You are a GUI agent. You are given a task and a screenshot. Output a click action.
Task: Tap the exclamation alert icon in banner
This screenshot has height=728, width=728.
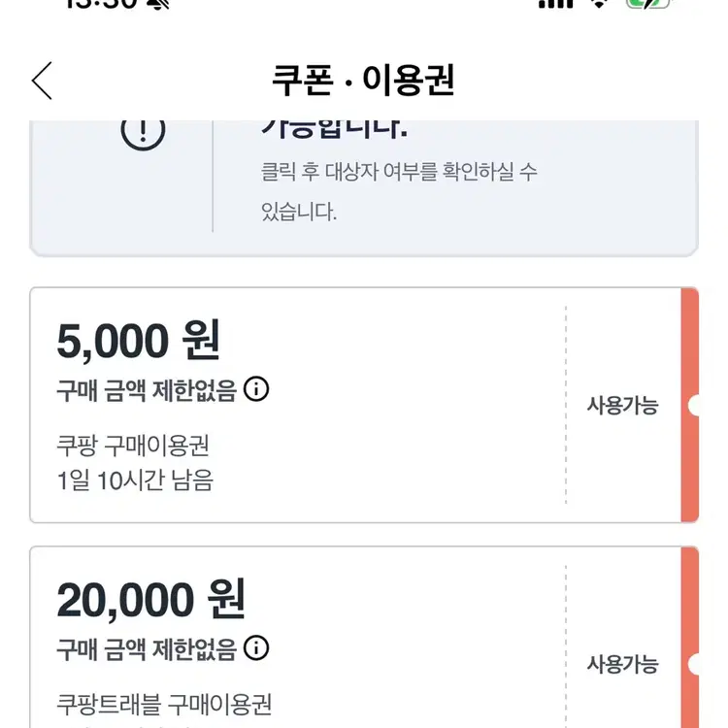pyautogui.click(x=143, y=133)
